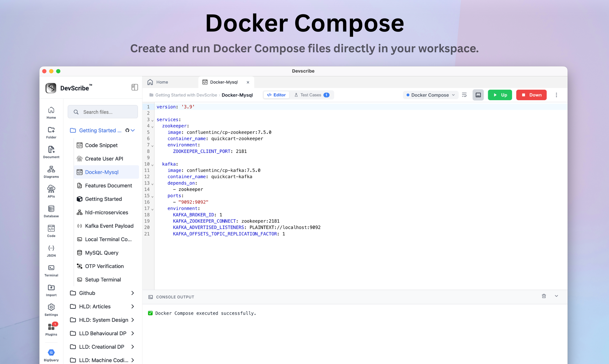The height and width of the screenshot is (364, 609).
Task: Collapse the console output chevron
Action: [x=556, y=296]
